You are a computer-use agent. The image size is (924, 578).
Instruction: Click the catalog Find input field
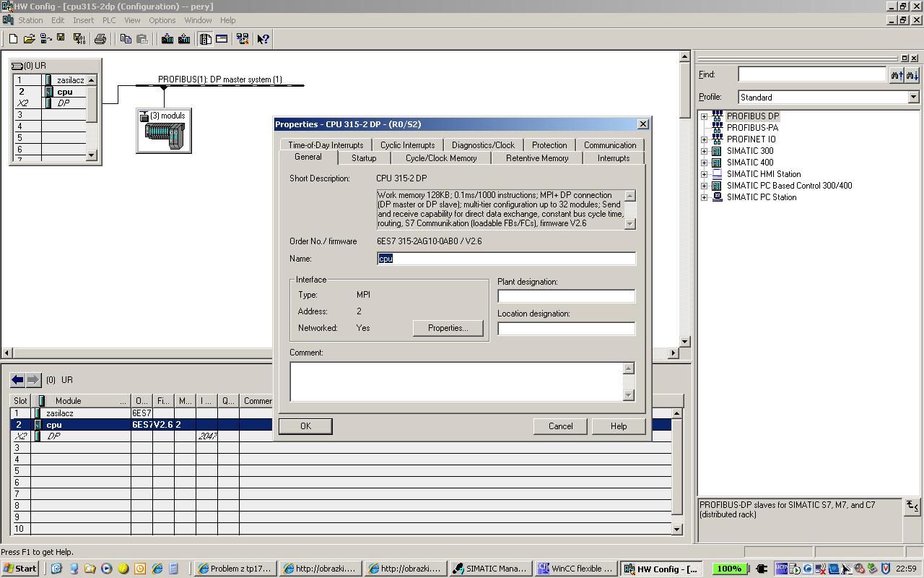click(x=813, y=74)
